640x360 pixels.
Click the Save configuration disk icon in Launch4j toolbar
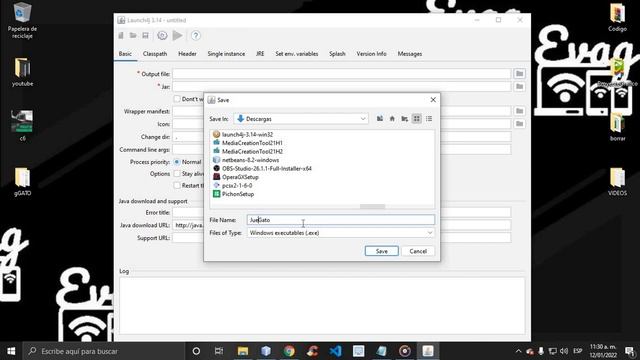click(x=145, y=36)
